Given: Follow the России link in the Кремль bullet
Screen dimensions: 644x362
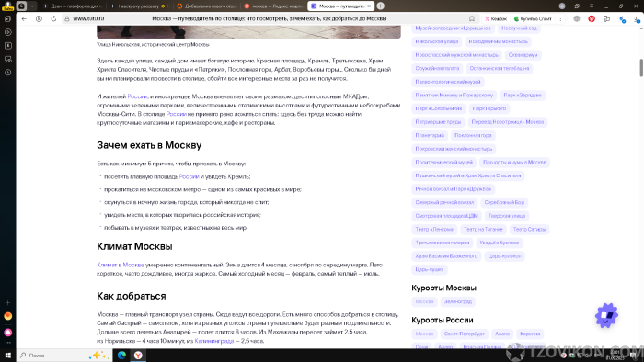Looking at the screenshot, I should pyautogui.click(x=189, y=176).
